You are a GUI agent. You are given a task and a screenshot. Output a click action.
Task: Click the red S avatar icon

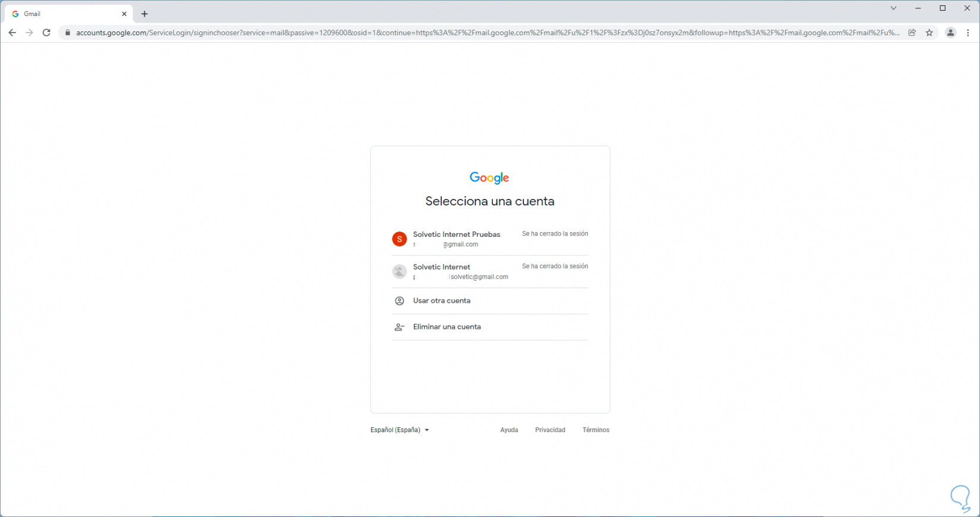400,239
